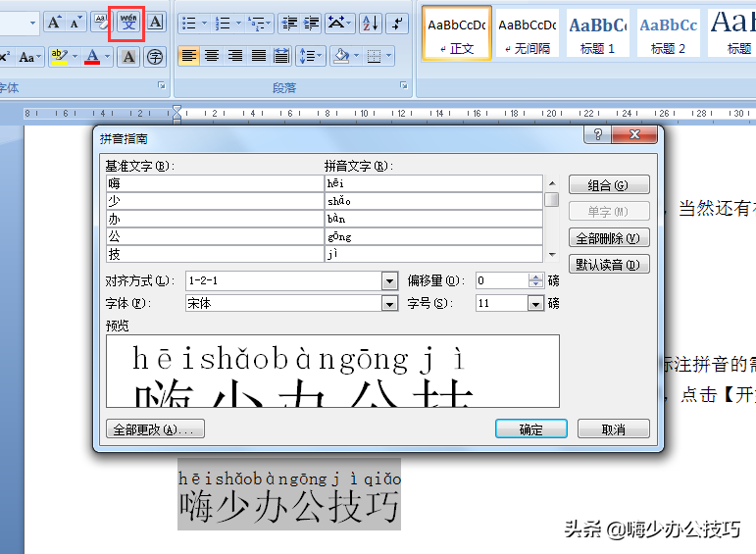Image resolution: width=756 pixels, height=554 pixels.
Task: Toggle justify alignment
Action: (x=258, y=56)
